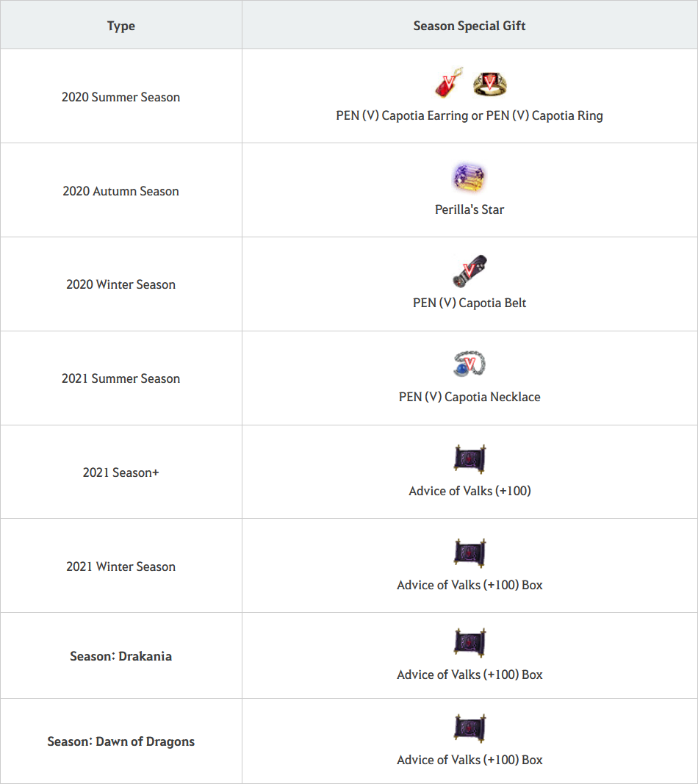Image resolution: width=698 pixels, height=784 pixels.
Task: Click the PEN (V) Capotia Necklace text
Action: pyautogui.click(x=469, y=397)
